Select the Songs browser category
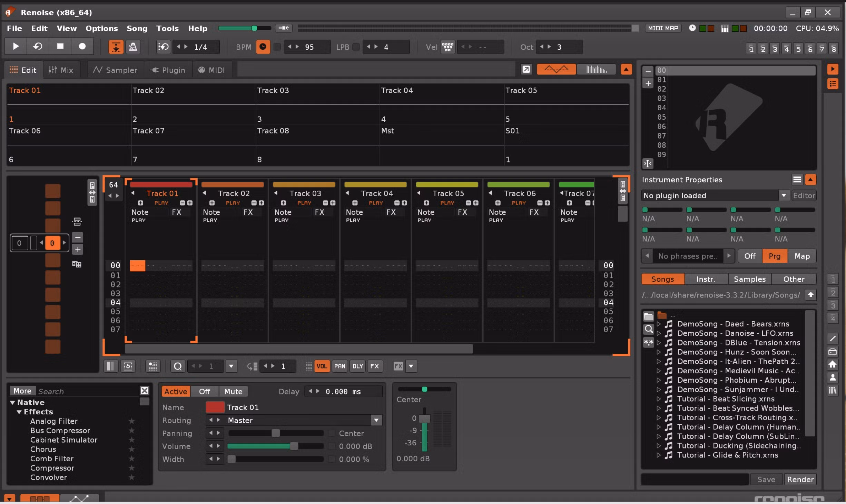Screen dimensions: 846x504 (x=662, y=279)
